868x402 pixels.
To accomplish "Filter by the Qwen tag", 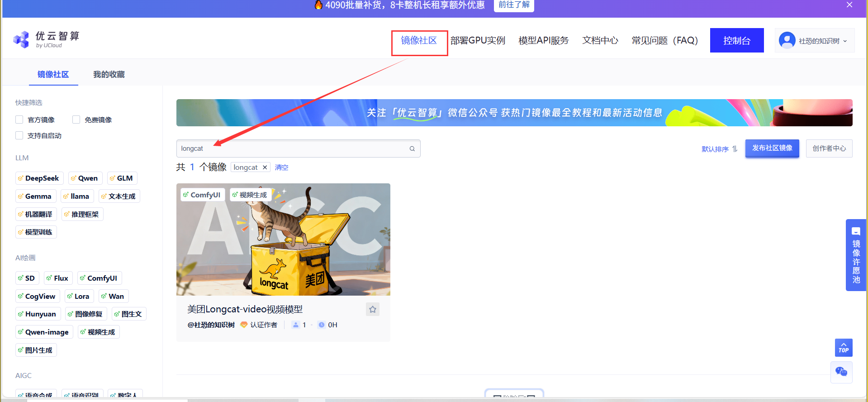I will tap(85, 178).
